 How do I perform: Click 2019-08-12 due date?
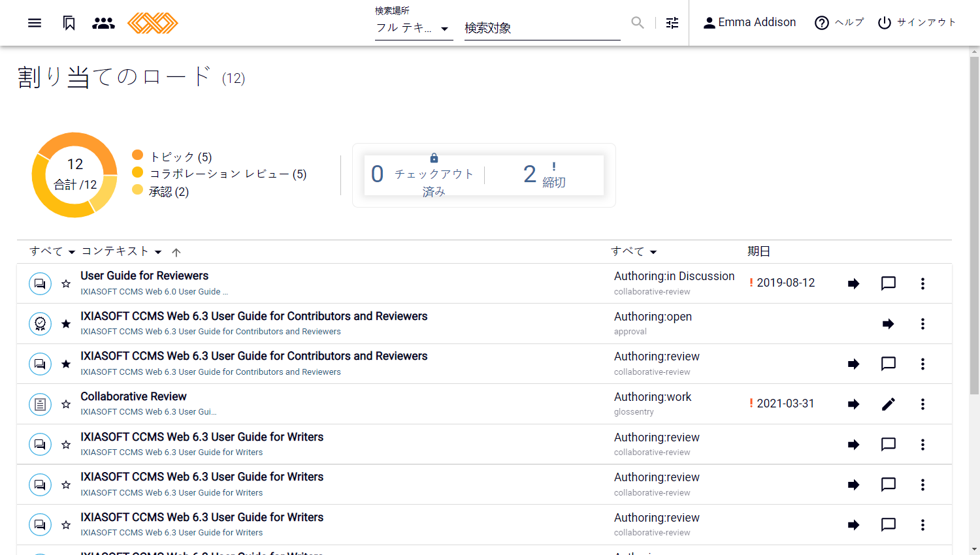(x=786, y=283)
